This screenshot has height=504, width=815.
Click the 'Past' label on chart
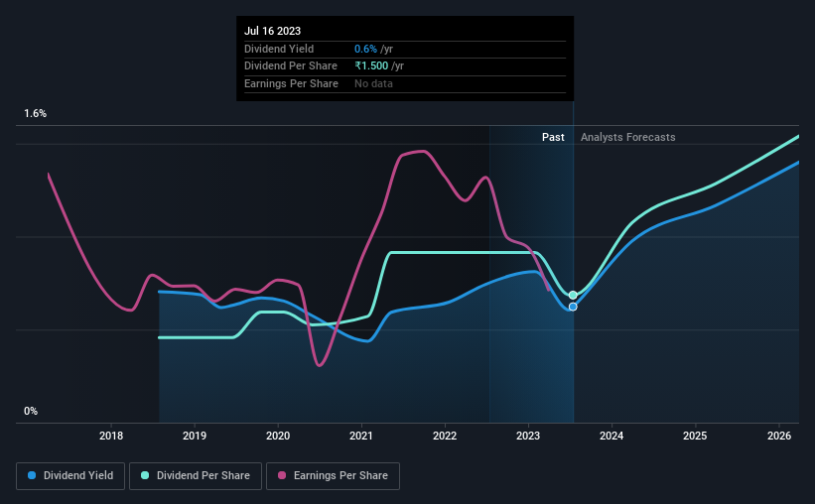[553, 137]
